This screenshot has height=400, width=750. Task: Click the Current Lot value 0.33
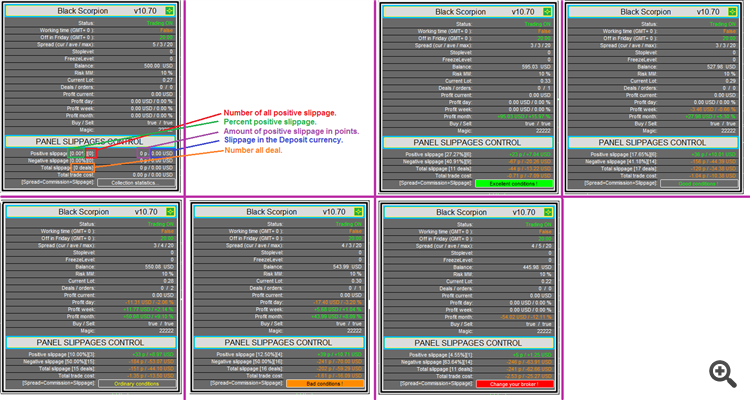coord(546,81)
